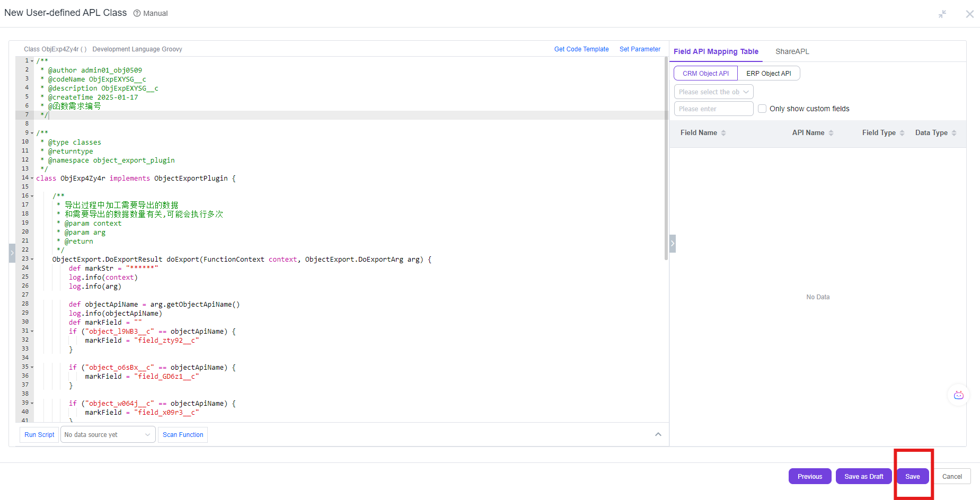Click the Manual help icon
Image resolution: width=980 pixels, height=500 pixels.
tap(137, 13)
